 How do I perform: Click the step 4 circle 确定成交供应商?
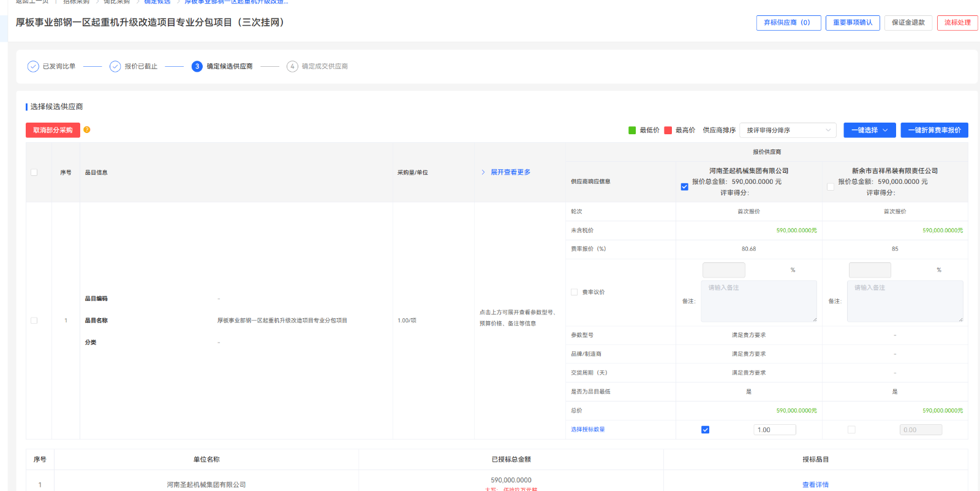pyautogui.click(x=292, y=66)
